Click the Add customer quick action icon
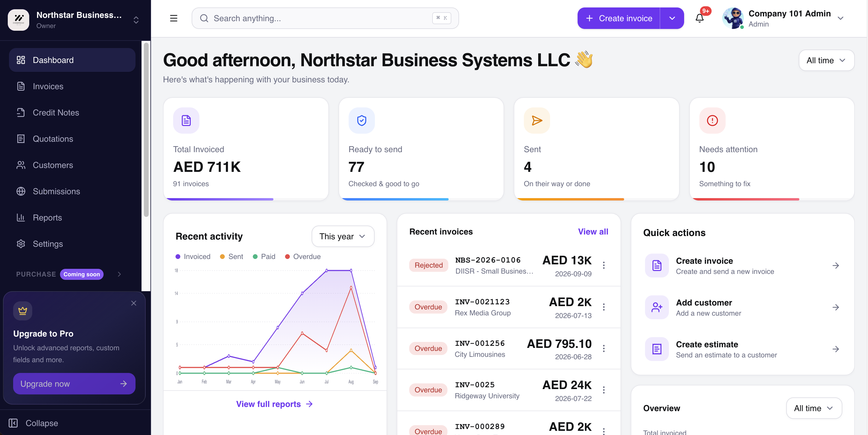 click(657, 307)
